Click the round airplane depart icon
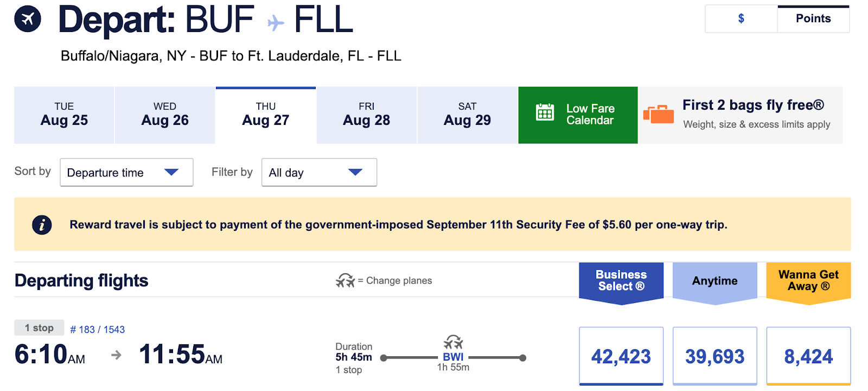 click(x=28, y=19)
